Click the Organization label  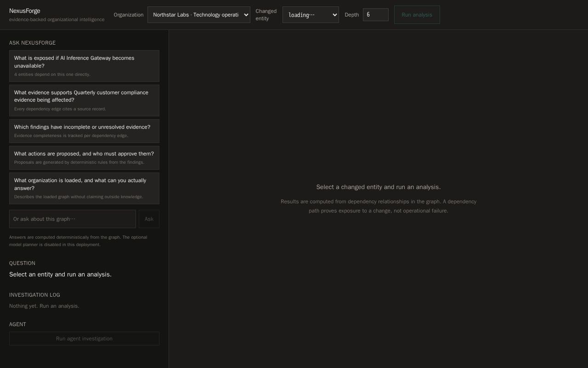click(x=129, y=15)
